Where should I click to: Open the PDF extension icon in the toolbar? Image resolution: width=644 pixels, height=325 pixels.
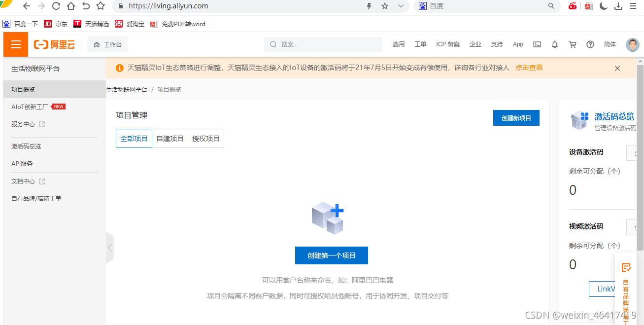pos(588,6)
